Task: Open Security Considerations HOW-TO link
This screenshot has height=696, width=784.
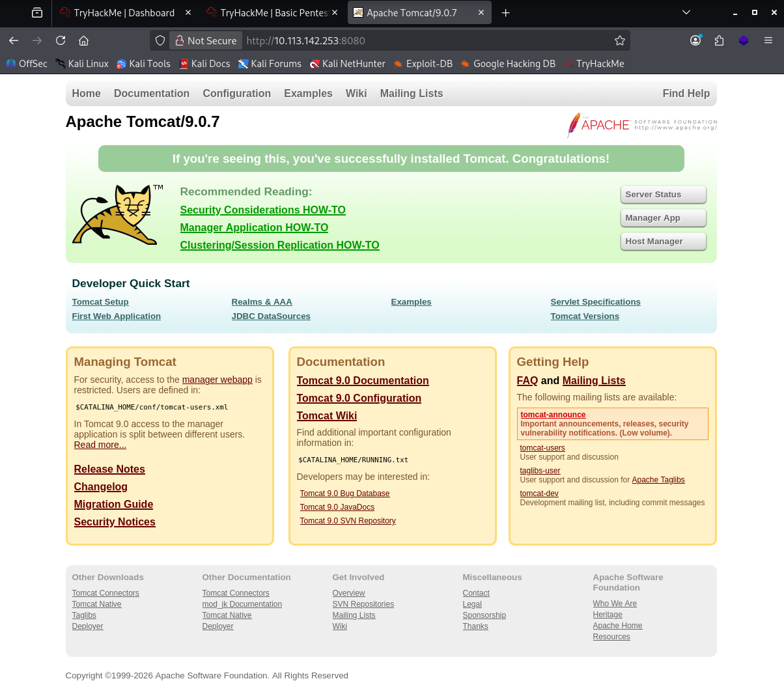Action: click(262, 210)
